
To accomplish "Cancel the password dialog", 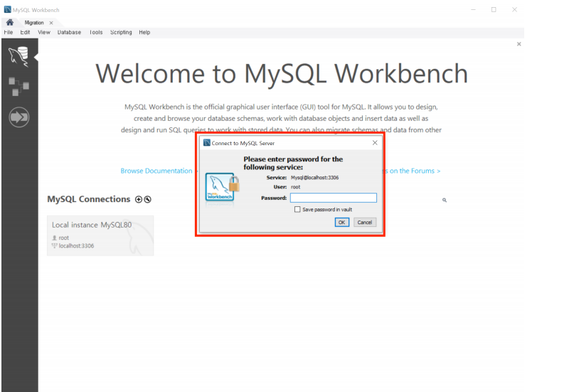I will [365, 223].
